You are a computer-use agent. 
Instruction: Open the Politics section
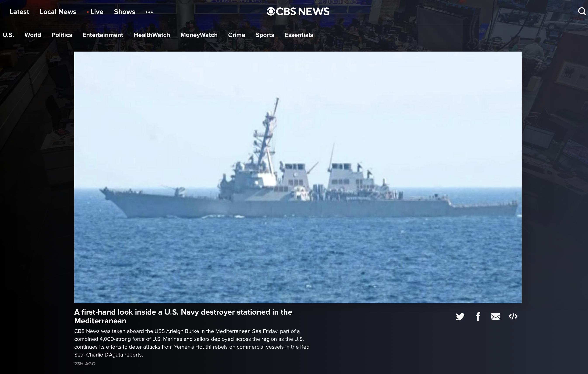(x=62, y=35)
